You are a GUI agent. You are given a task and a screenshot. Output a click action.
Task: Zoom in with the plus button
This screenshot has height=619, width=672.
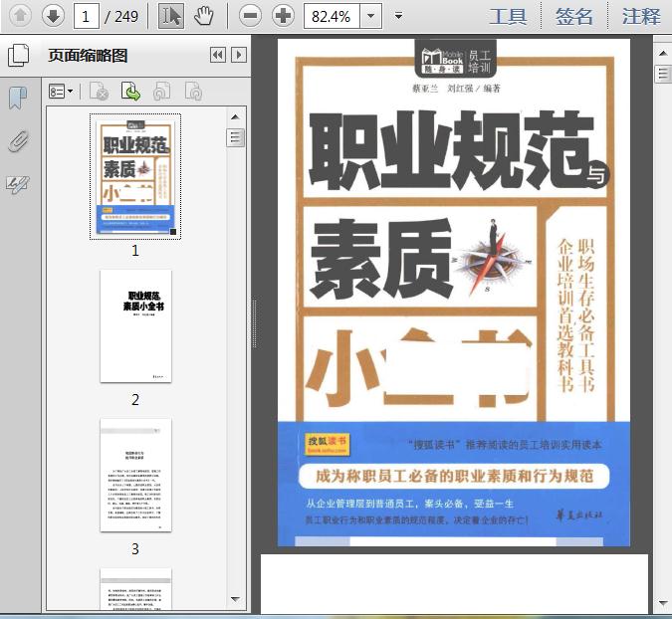tap(283, 16)
